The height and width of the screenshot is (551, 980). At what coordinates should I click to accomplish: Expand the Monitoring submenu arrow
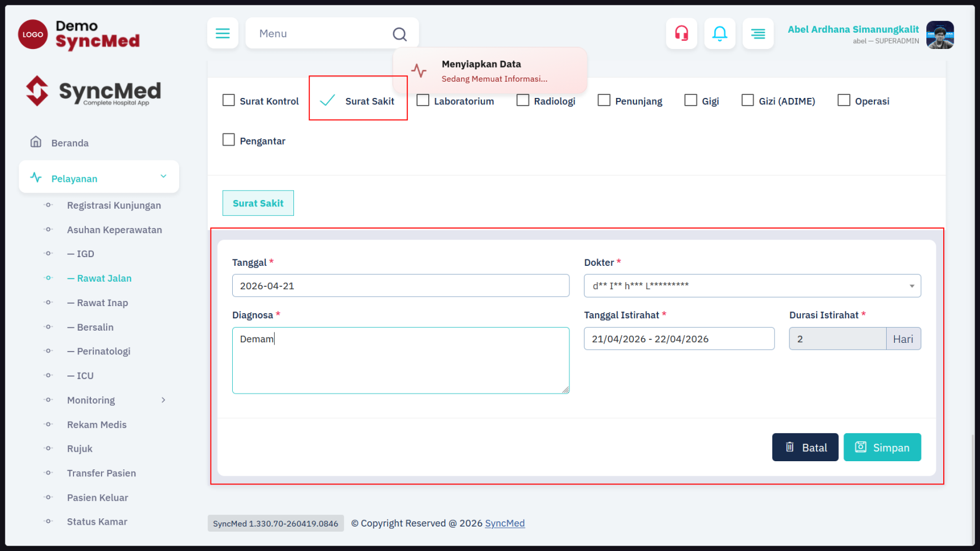(163, 400)
